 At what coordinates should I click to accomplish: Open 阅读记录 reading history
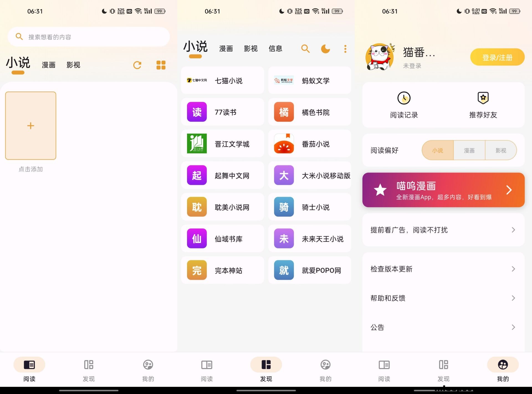click(404, 105)
